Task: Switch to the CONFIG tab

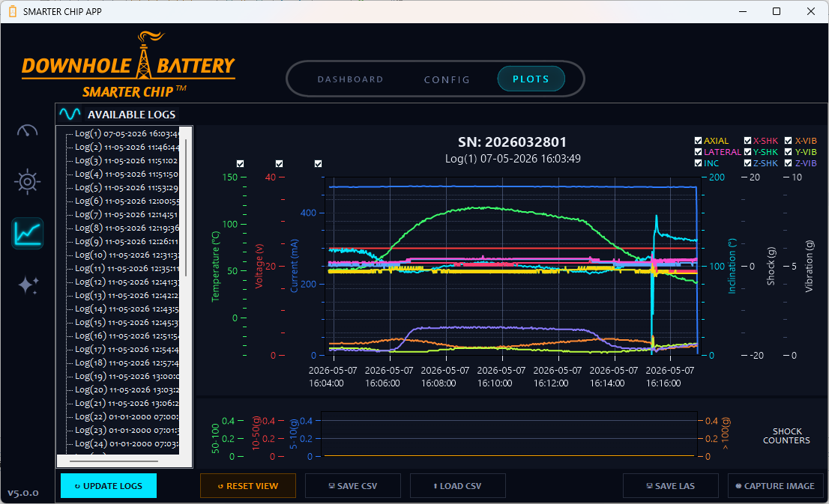Action: [447, 79]
